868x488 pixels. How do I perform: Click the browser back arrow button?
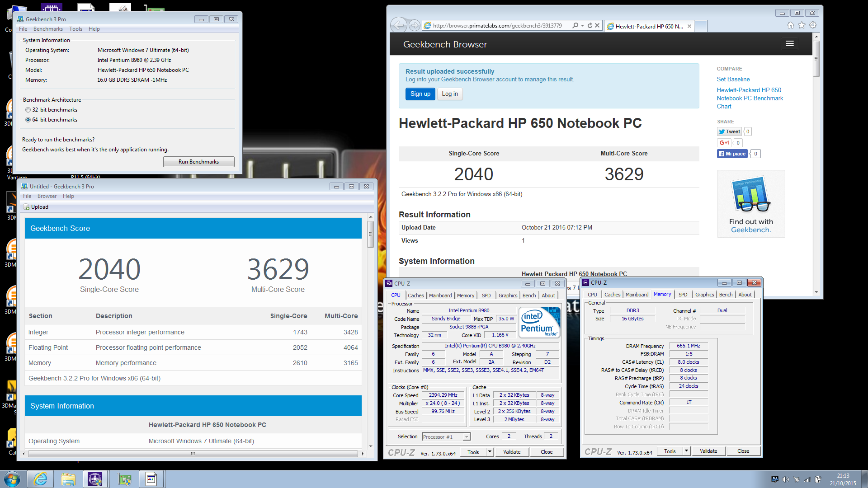coord(399,25)
